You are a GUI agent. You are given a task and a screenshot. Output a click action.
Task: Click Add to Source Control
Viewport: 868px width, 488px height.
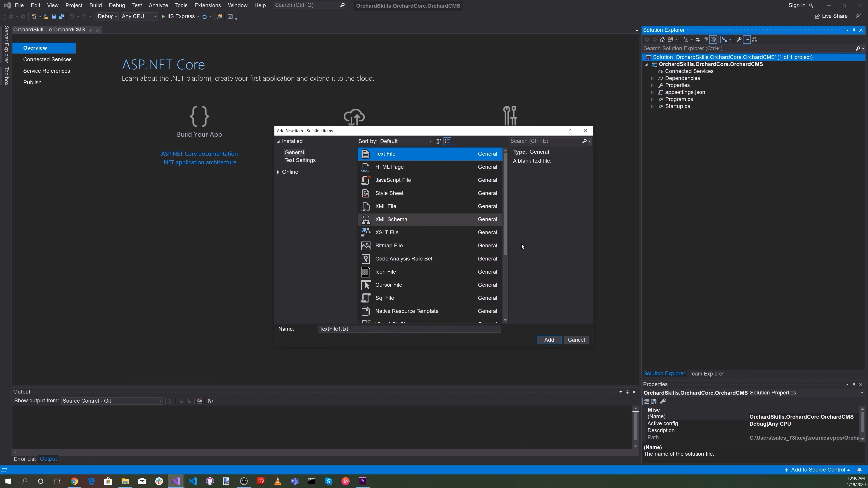817,470
